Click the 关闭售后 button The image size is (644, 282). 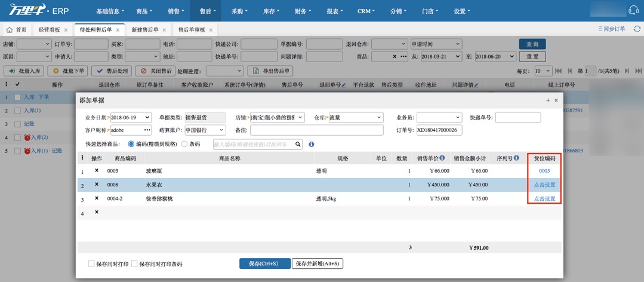(x=156, y=70)
